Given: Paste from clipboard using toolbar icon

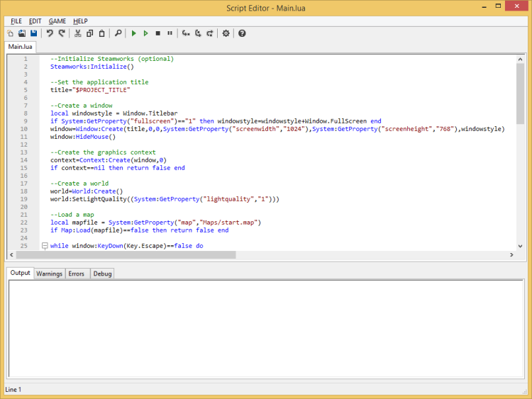Looking at the screenshot, I should point(101,33).
